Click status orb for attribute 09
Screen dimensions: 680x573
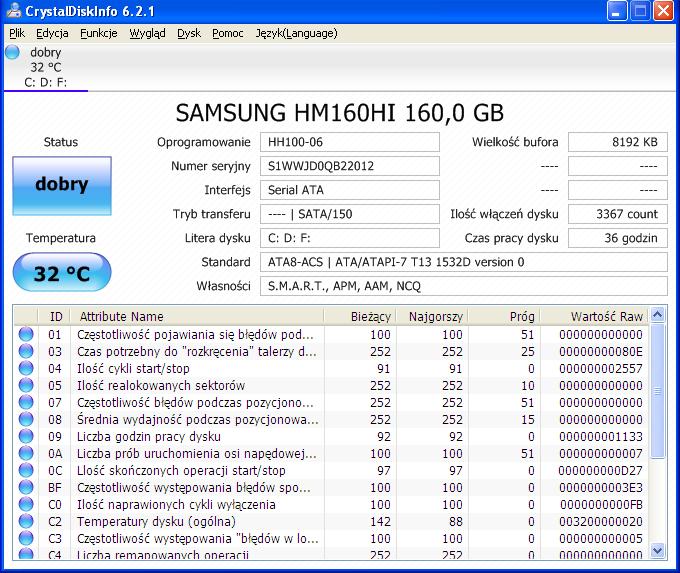pyautogui.click(x=26, y=436)
